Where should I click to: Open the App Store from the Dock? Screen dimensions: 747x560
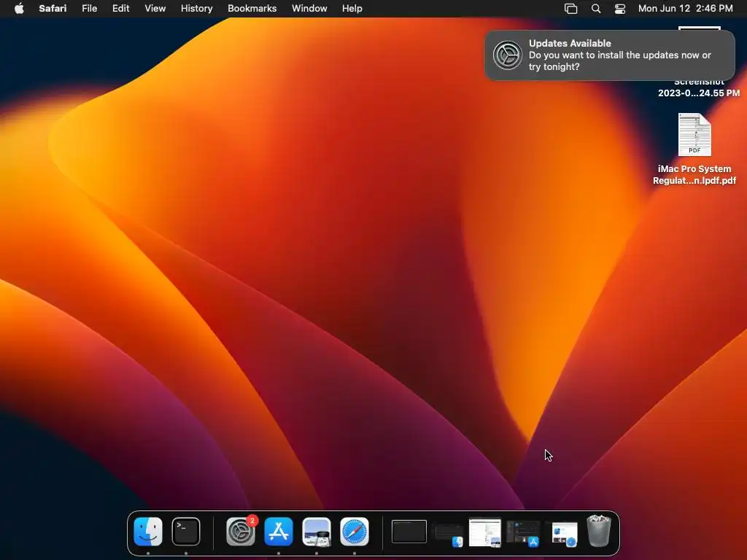pyautogui.click(x=279, y=532)
